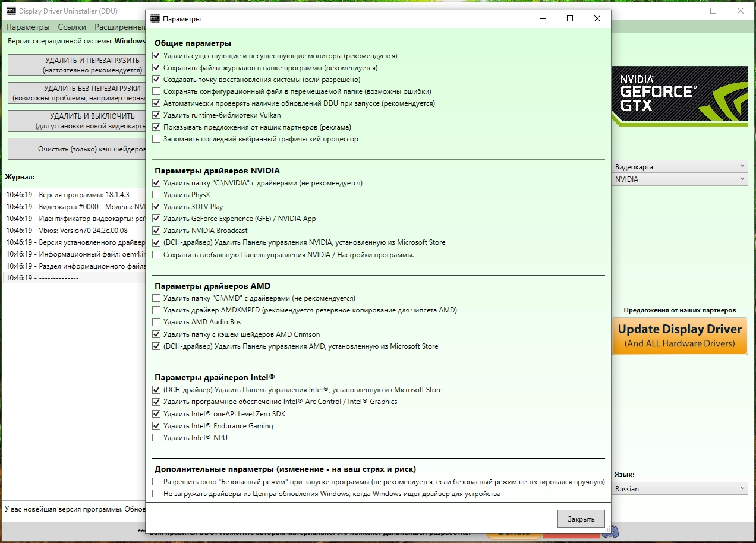Toggle 'Удалить папку с кэшем шейдеров AMD Crimson'
This screenshot has height=543, width=756.
[156, 334]
